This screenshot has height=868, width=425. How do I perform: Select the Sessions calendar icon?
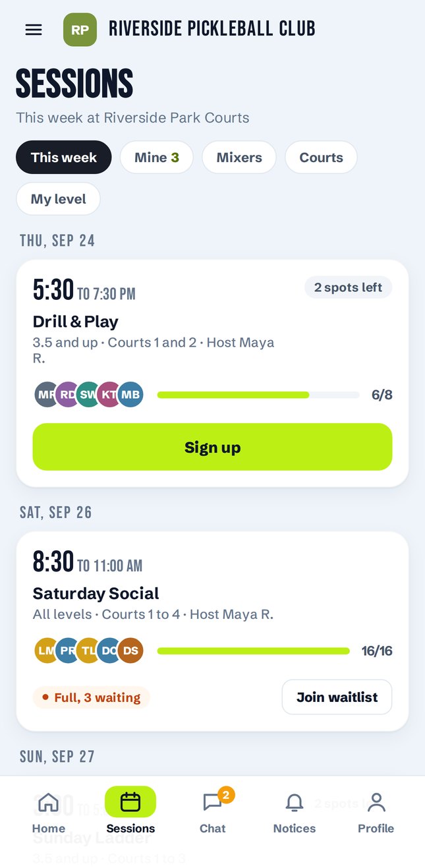(x=130, y=802)
